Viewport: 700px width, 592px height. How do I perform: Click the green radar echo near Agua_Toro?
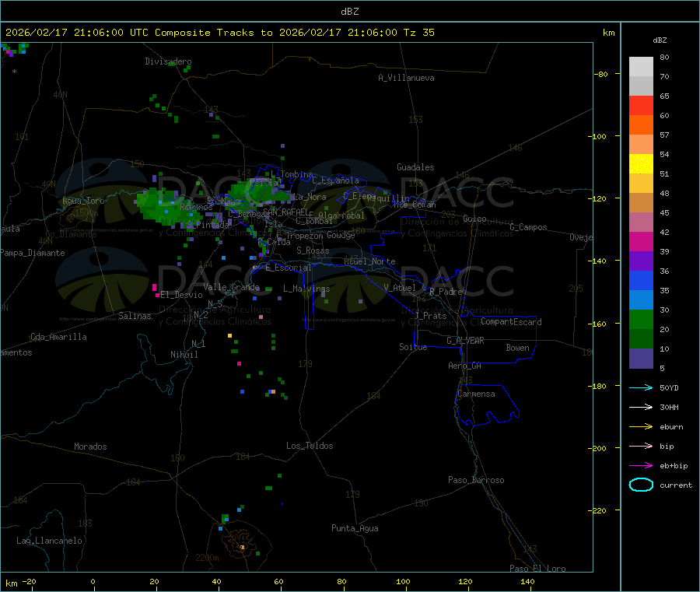pos(167,206)
